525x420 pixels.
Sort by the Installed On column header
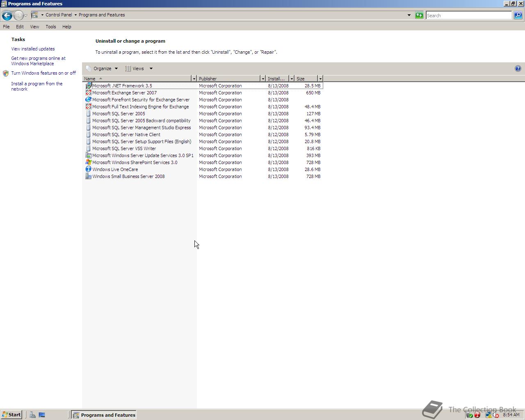click(277, 78)
